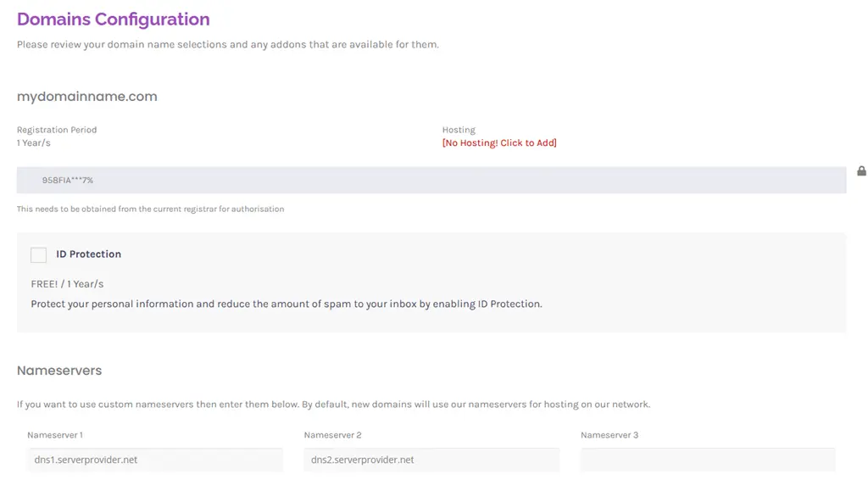Image resolution: width=868 pixels, height=491 pixels.
Task: Open the No Hosting! Click to Add link
Action: pyautogui.click(x=498, y=142)
